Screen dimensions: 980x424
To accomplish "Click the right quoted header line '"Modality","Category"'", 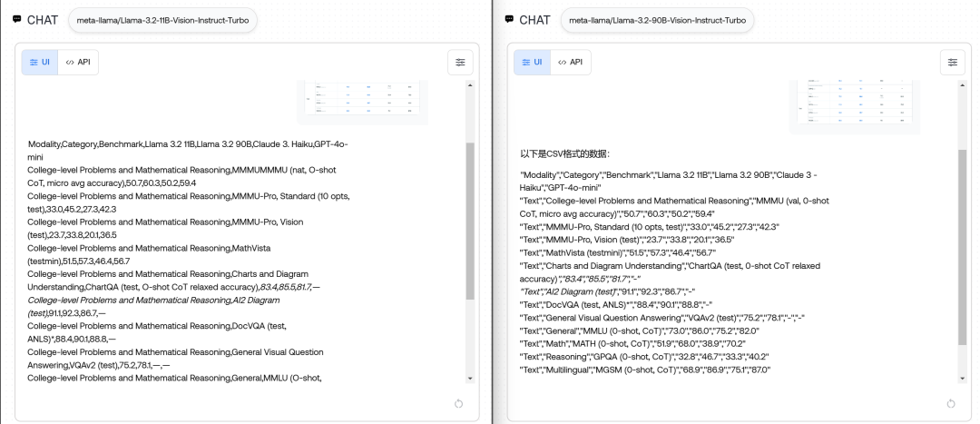I will click(669, 182).
